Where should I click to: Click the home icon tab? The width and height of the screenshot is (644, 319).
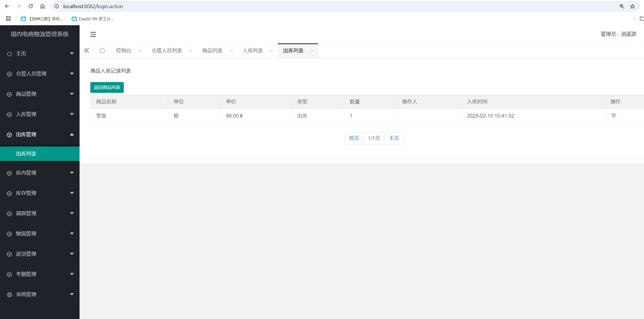[x=102, y=50]
